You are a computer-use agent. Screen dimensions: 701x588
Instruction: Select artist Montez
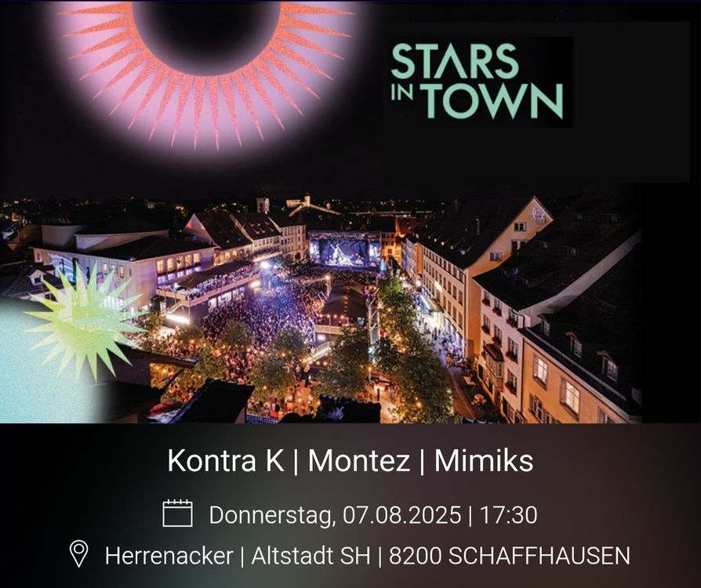pos(359,460)
